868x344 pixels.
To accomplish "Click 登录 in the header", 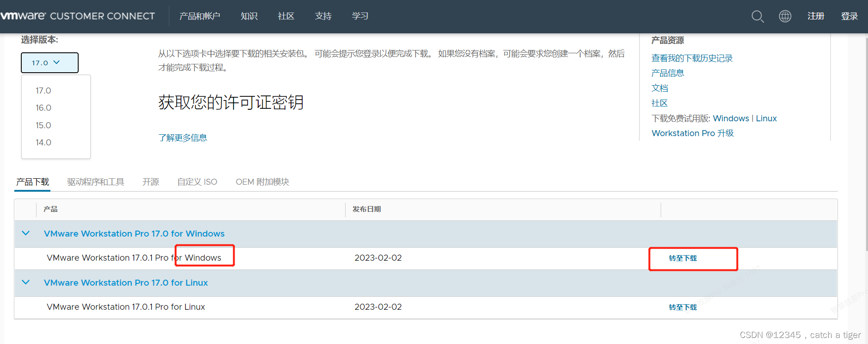I will (849, 16).
